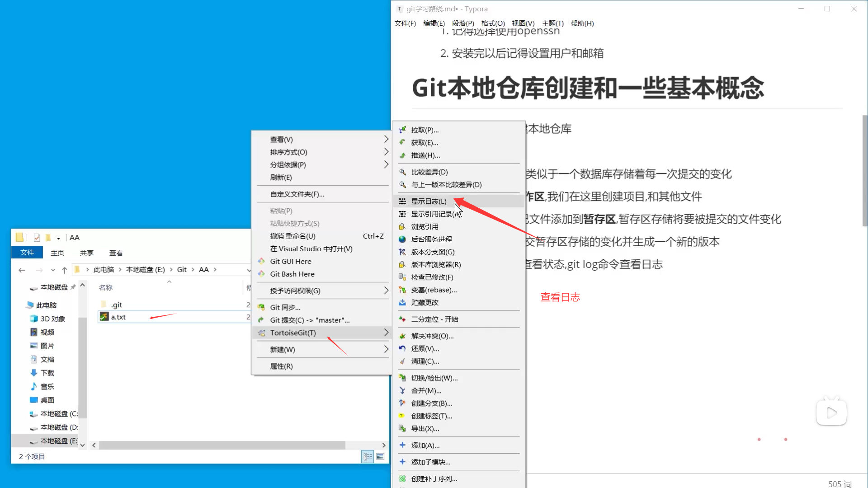Click the Explorer back navigation arrow

(x=22, y=269)
